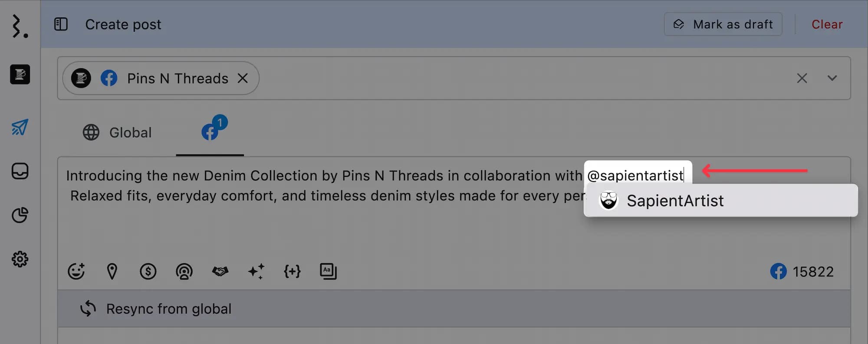Click the dollar sign boost icon
The height and width of the screenshot is (344, 868).
tap(148, 271)
